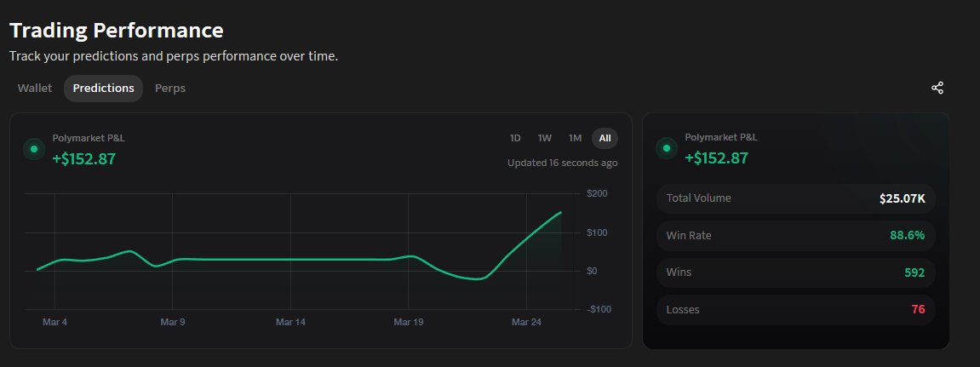
Task: Click the +$152.87 value in chart panel
Action: tap(84, 158)
